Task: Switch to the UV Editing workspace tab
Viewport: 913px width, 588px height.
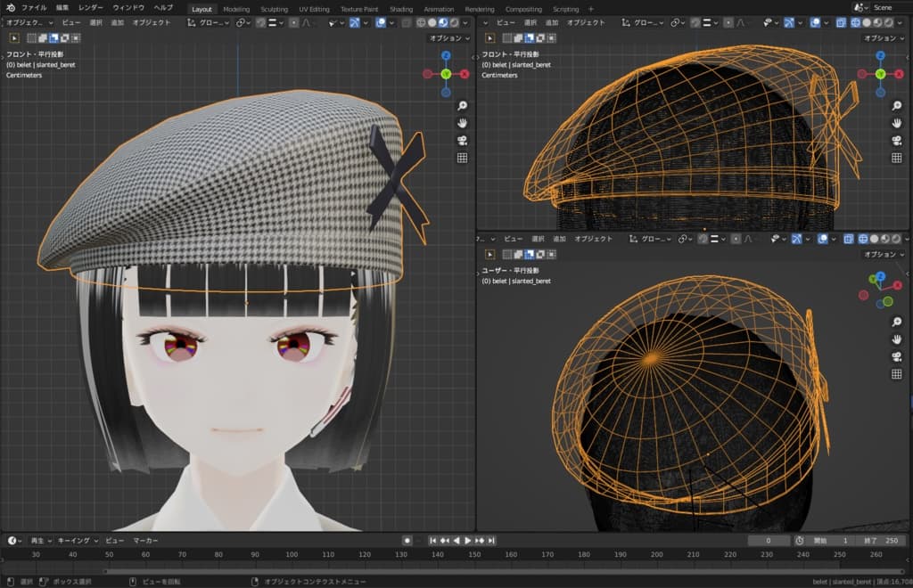Action: coord(314,9)
